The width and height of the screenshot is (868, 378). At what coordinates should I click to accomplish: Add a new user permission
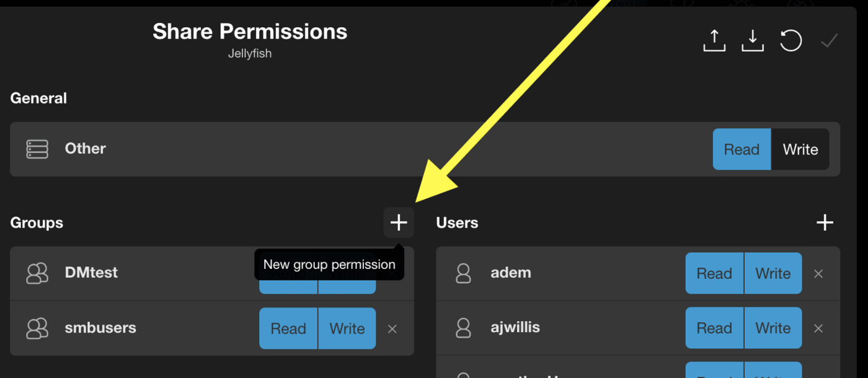825,222
